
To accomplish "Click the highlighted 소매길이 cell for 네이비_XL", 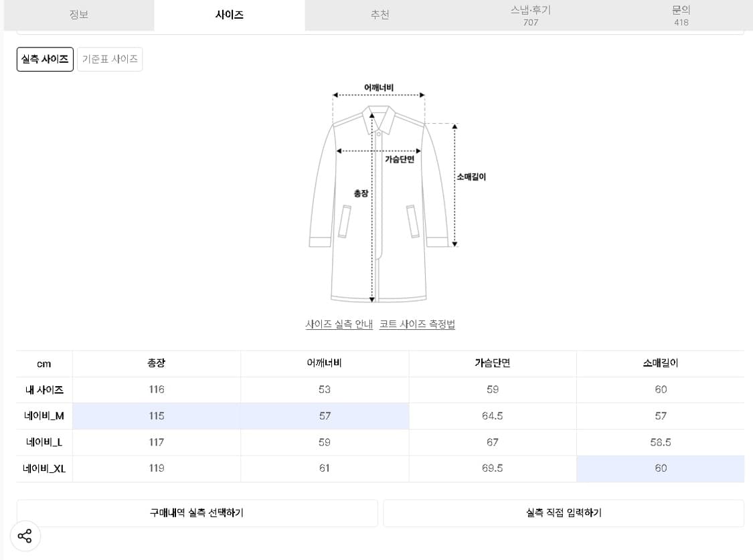I will [x=660, y=468].
